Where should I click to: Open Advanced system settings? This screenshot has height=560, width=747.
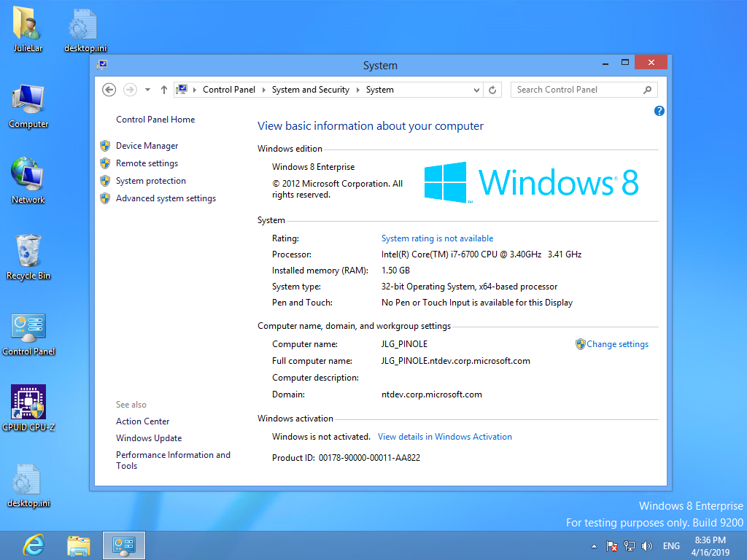[166, 198]
